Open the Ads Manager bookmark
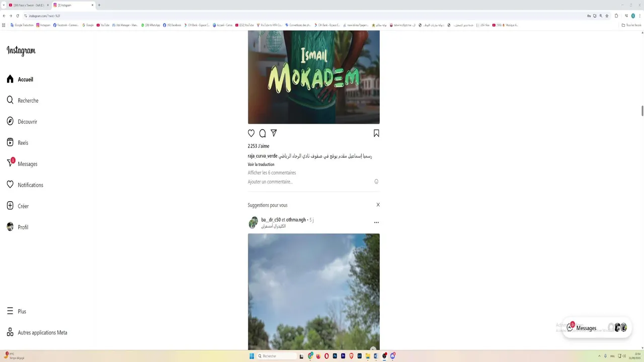 point(125,25)
